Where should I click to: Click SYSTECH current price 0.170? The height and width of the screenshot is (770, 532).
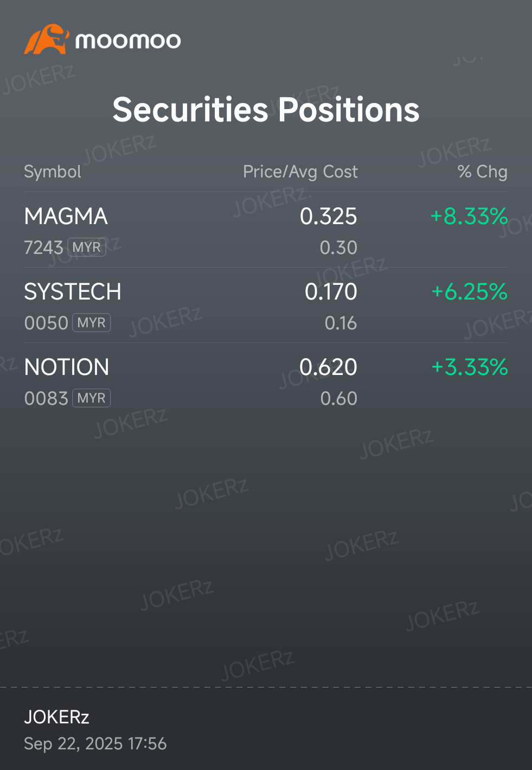[x=331, y=292]
